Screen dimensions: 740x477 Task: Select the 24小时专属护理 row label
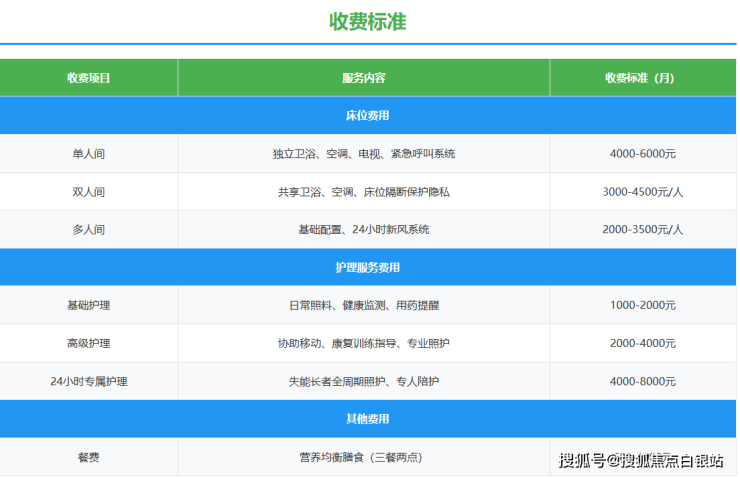tap(89, 382)
